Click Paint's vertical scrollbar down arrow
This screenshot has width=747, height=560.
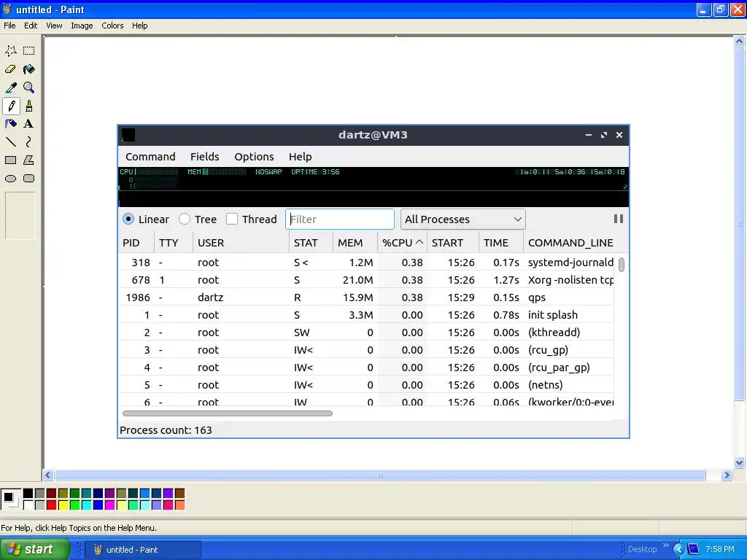739,462
